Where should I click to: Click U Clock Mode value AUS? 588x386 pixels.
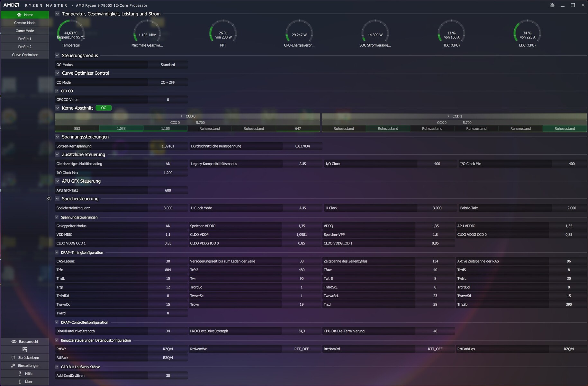(x=303, y=208)
